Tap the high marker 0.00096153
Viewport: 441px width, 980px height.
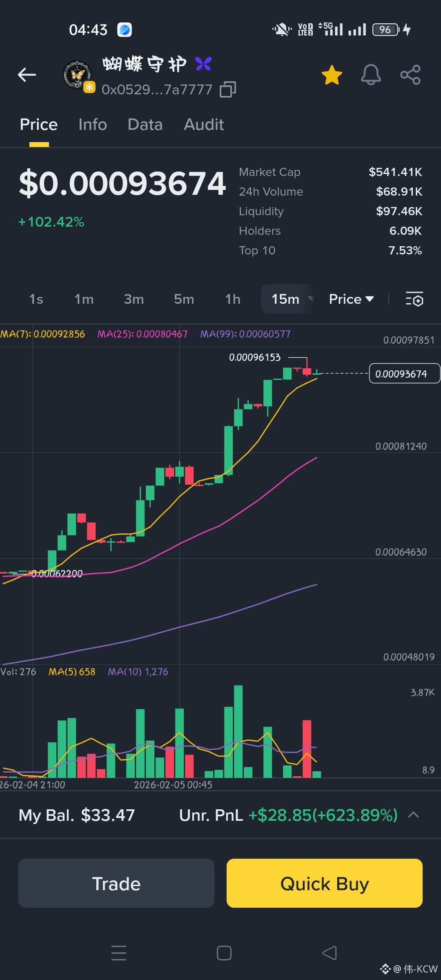click(255, 357)
